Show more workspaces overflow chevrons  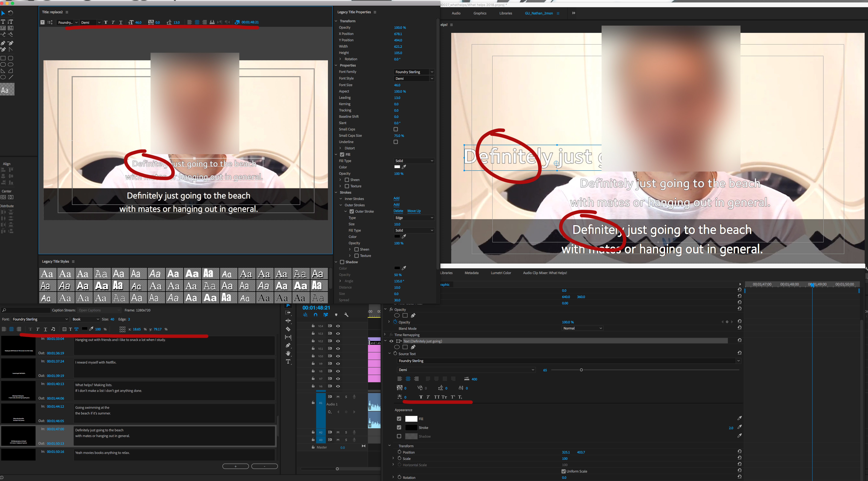(574, 13)
